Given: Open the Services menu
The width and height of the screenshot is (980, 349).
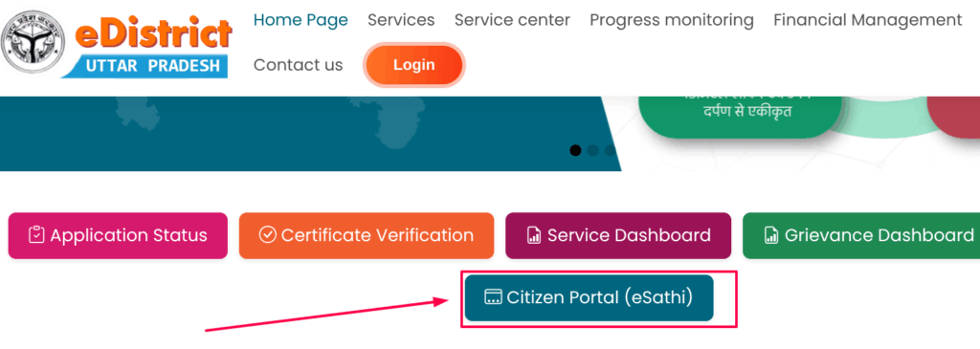Looking at the screenshot, I should [401, 20].
